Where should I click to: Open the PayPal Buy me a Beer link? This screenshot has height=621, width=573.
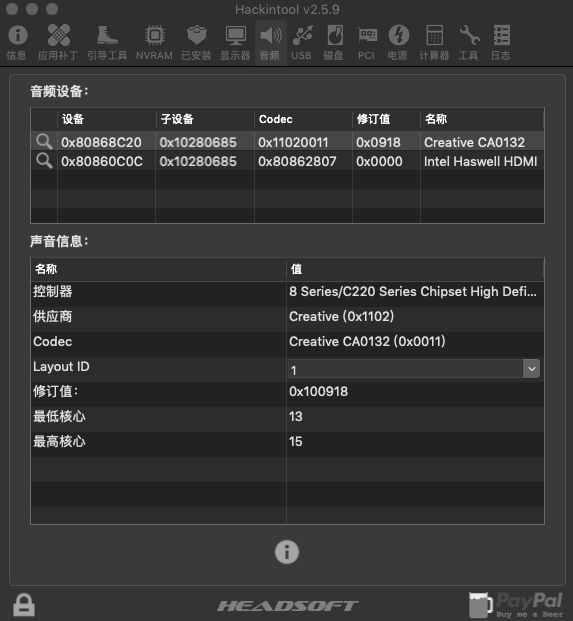(x=516, y=604)
